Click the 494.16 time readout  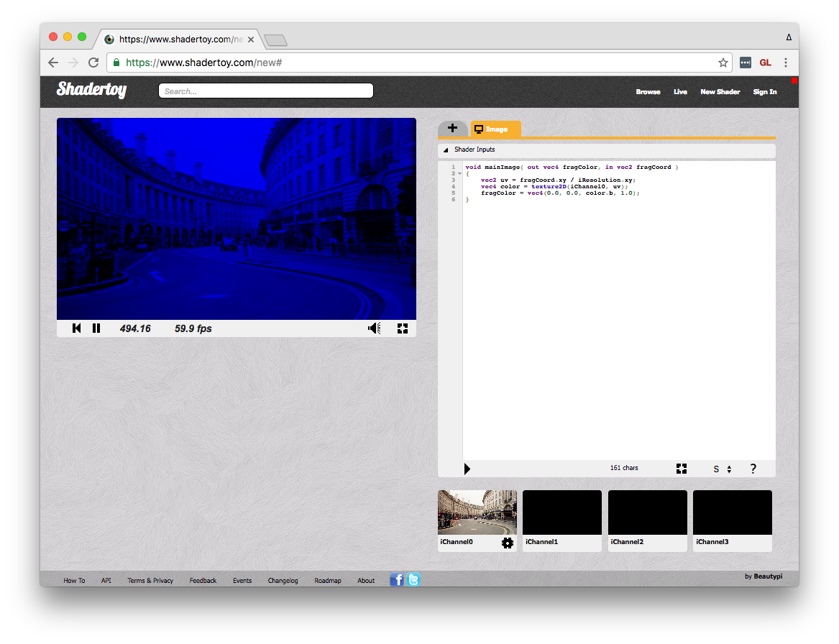(135, 328)
